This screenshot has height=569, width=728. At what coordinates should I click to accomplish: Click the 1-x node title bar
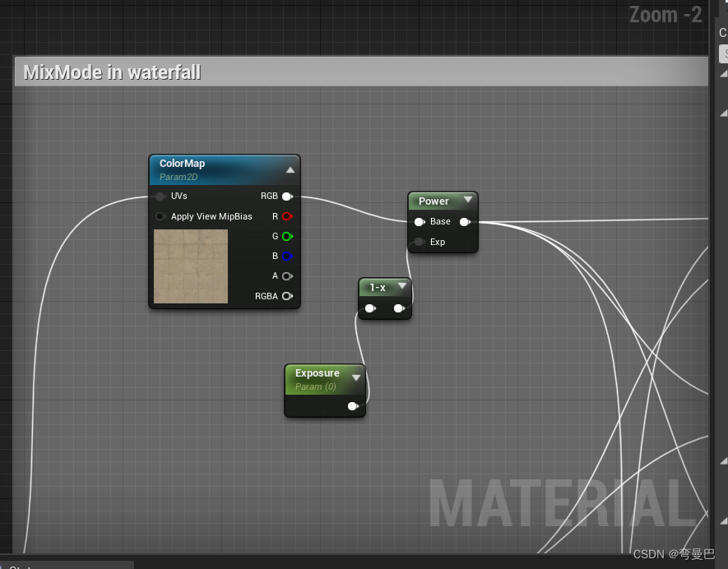(378, 286)
